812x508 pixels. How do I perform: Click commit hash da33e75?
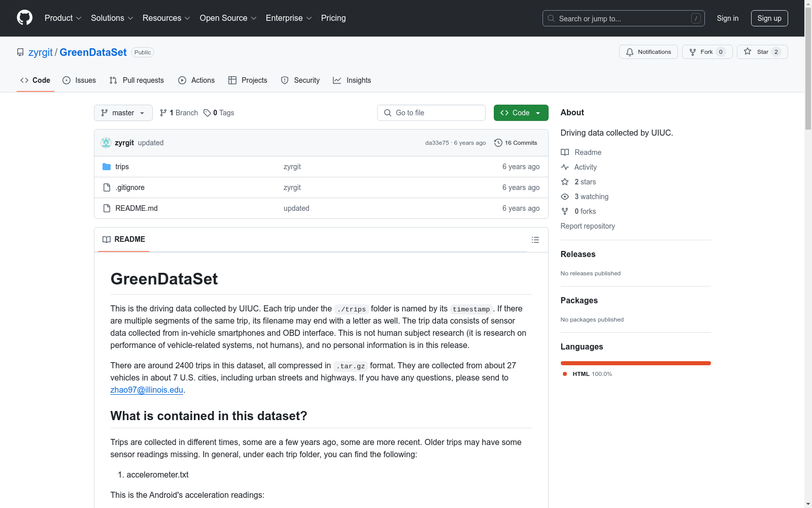(437, 143)
